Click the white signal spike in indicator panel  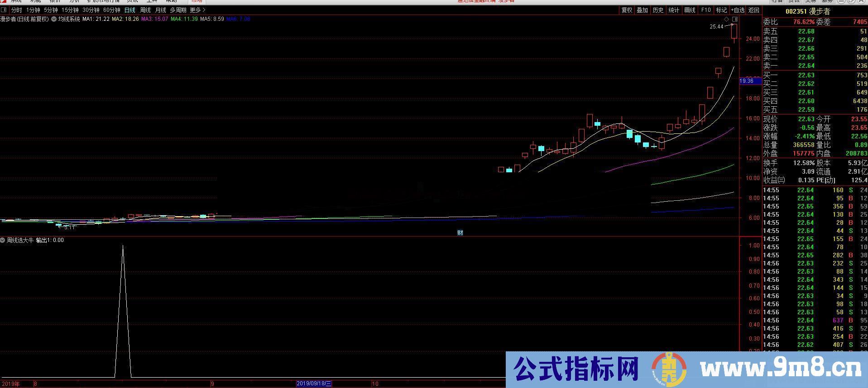tap(123, 312)
